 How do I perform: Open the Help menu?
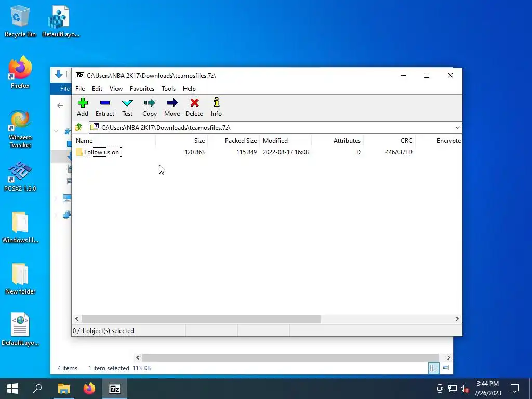(x=189, y=89)
